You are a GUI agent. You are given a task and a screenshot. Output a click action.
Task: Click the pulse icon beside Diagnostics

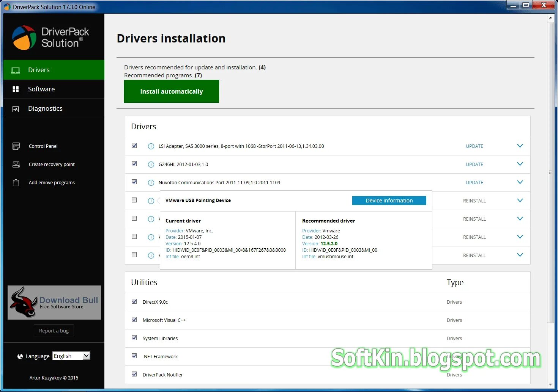pyautogui.click(x=16, y=109)
